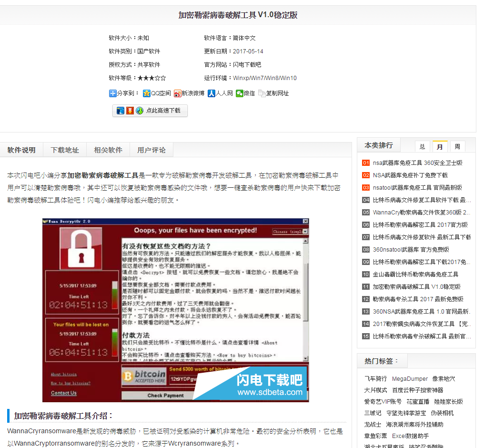
Task: Share to QQ空间 via its star icon
Action: point(146,93)
